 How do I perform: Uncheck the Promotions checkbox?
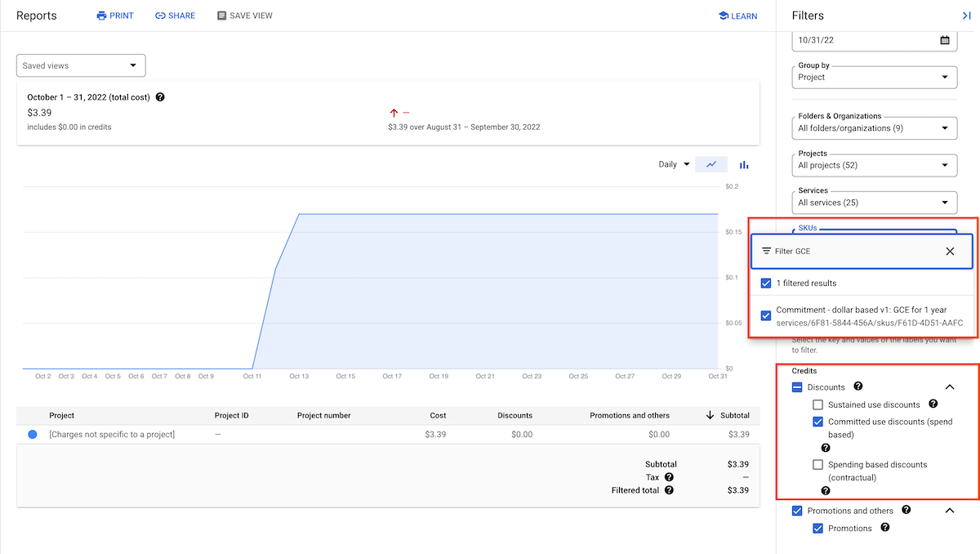click(817, 528)
